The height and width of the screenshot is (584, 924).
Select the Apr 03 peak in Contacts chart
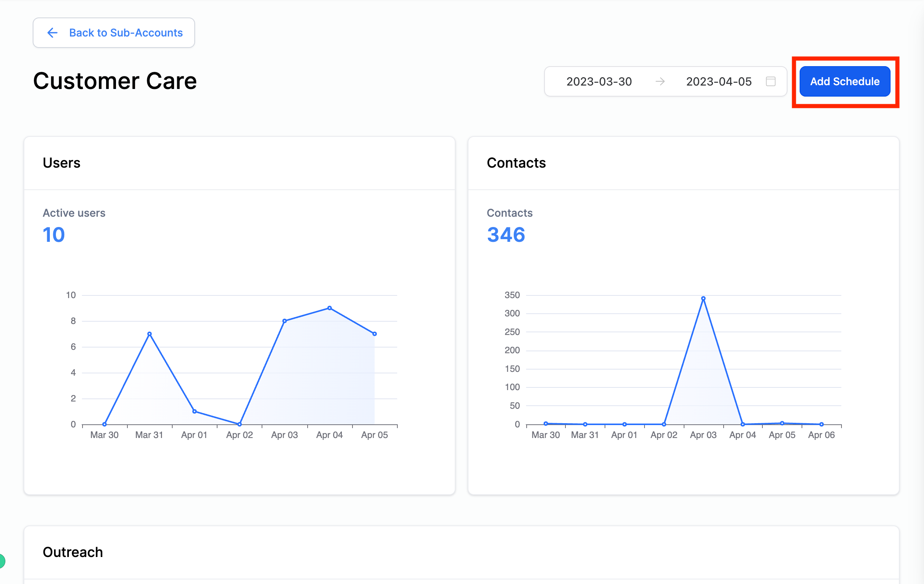pos(703,298)
